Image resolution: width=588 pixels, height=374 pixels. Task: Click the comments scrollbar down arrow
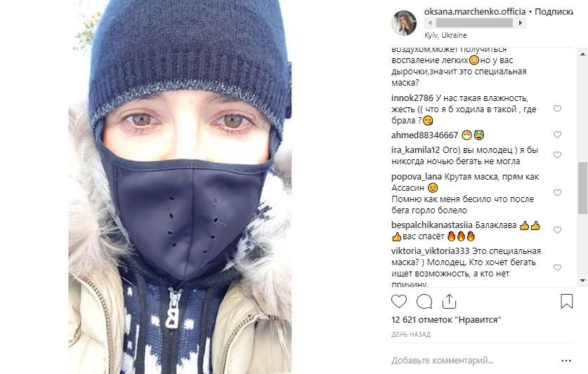pos(582,280)
